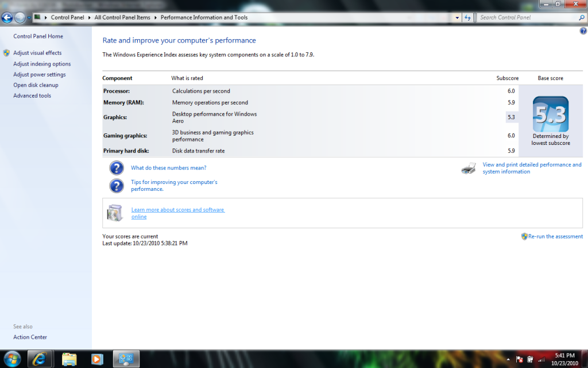Click the software box icon beside Learn more

114,213
